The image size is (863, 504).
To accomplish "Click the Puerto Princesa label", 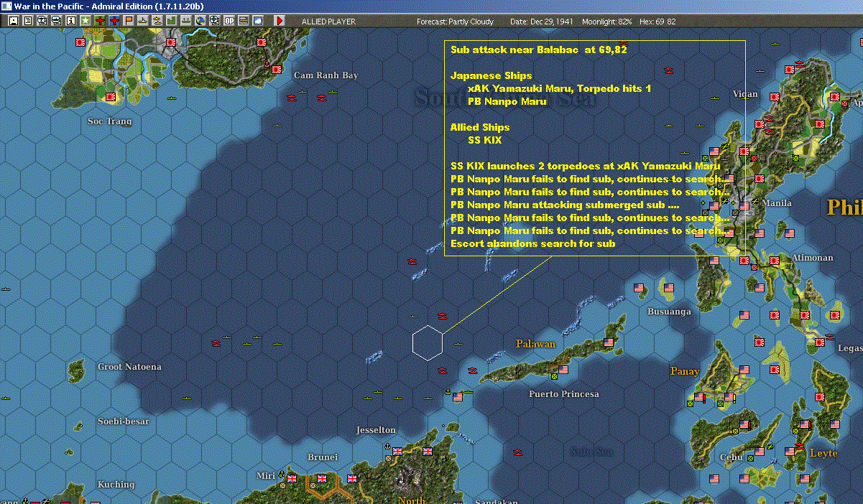I will click(x=563, y=394).
